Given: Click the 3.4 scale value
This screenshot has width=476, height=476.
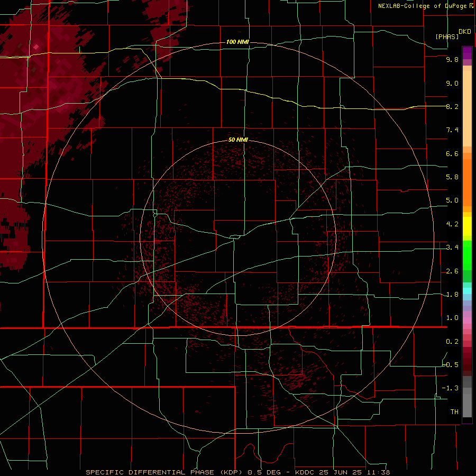Looking at the screenshot, I should [452, 248].
